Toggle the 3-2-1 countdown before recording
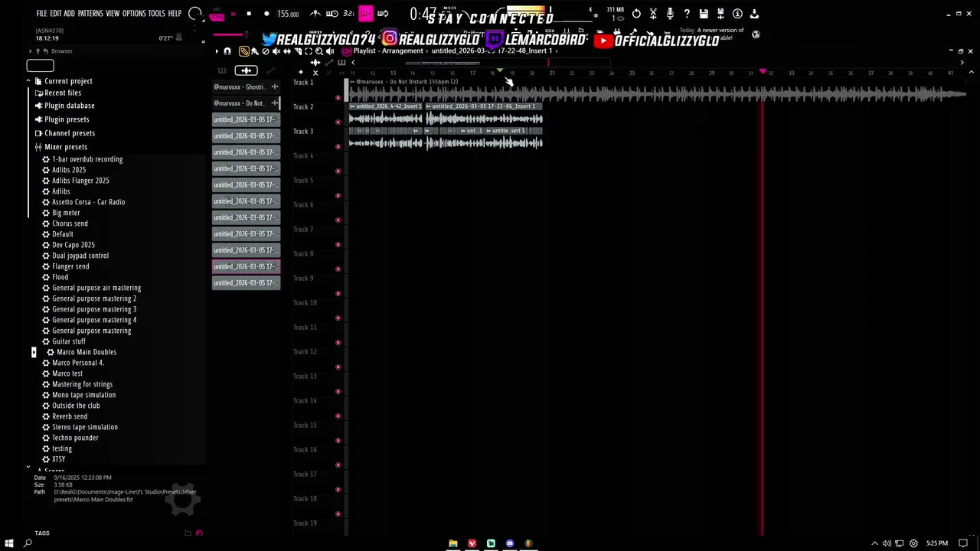The image size is (980, 551). click(349, 14)
